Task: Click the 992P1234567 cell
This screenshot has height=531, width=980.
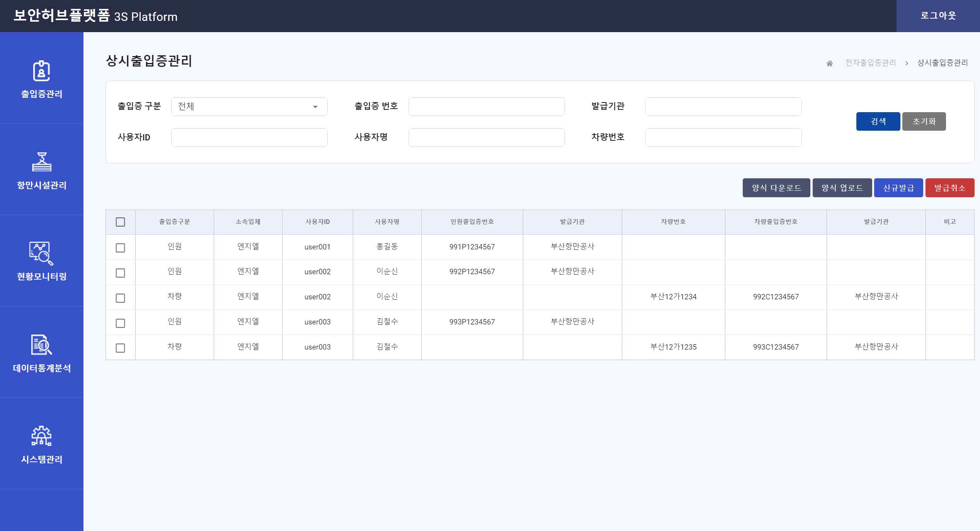Action: (472, 272)
